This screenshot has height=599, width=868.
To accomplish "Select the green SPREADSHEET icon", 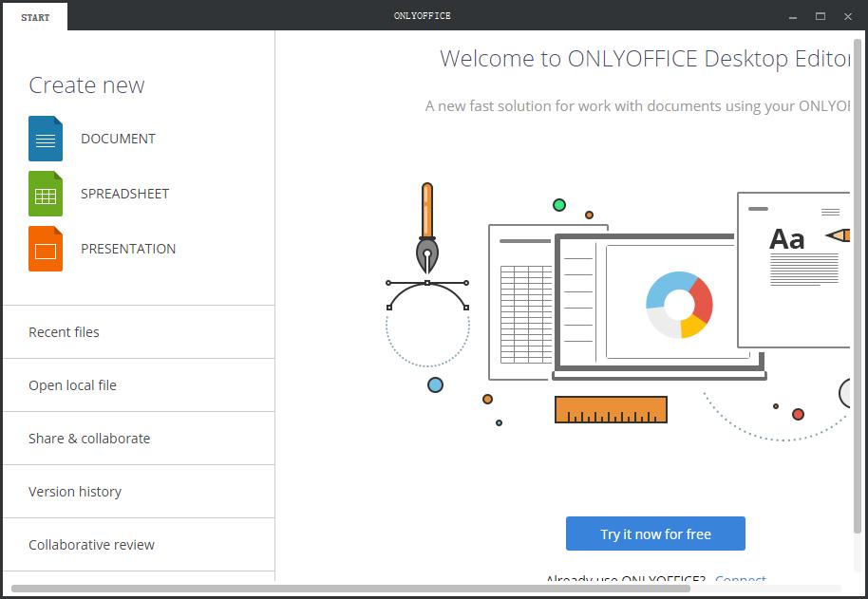I will point(45,194).
